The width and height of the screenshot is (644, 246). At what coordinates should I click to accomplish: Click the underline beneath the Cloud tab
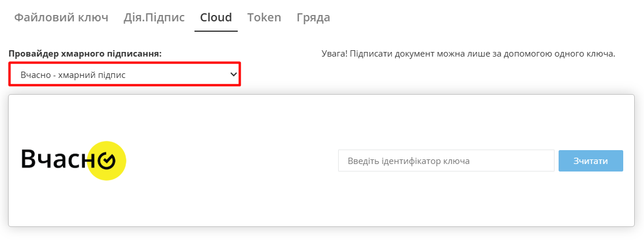216,31
